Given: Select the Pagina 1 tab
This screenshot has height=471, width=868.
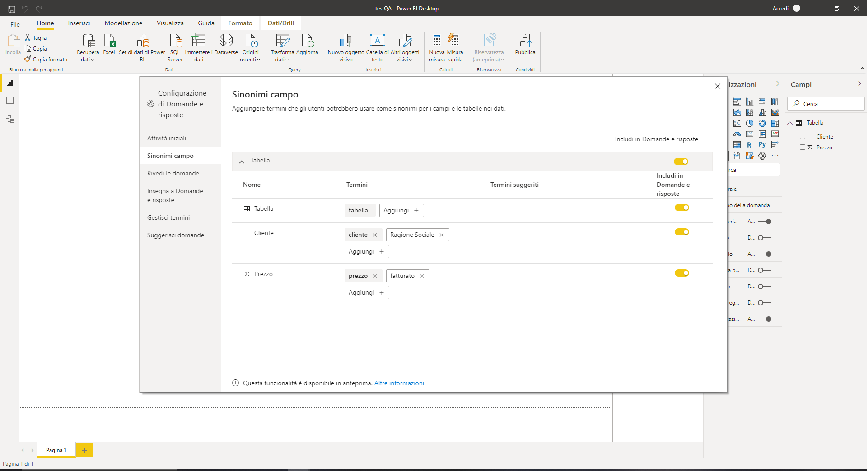Looking at the screenshot, I should 56,450.
